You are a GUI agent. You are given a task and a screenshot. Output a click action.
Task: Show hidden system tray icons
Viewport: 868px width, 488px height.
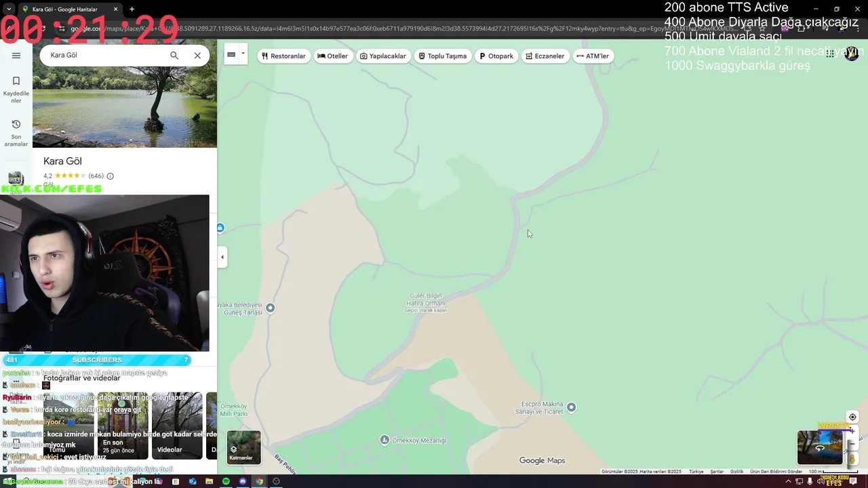(788, 481)
